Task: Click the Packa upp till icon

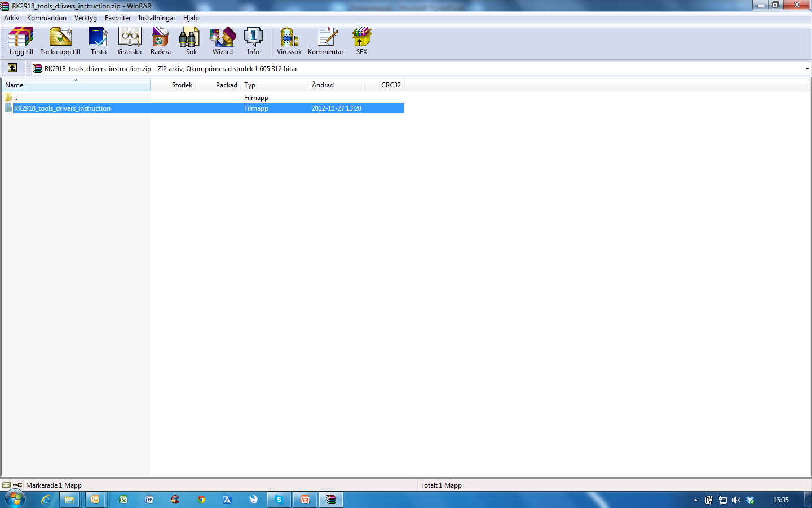Action: click(60, 41)
